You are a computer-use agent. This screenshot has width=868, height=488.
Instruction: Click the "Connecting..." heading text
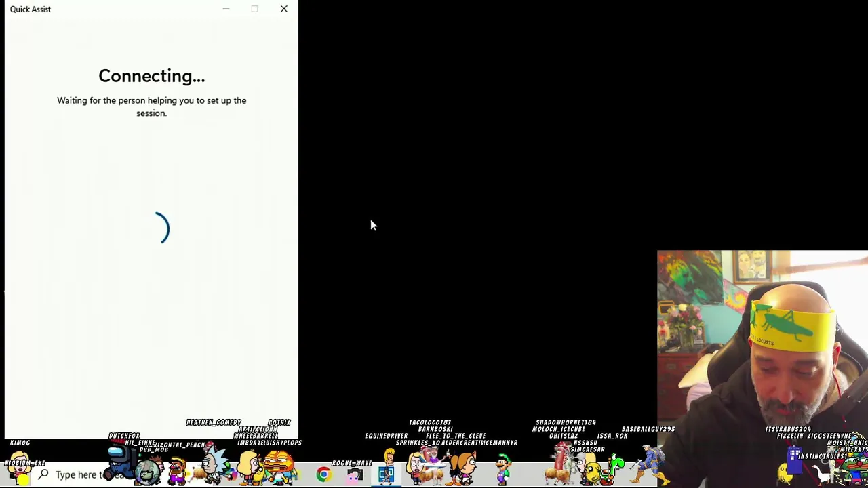pyautogui.click(x=151, y=76)
